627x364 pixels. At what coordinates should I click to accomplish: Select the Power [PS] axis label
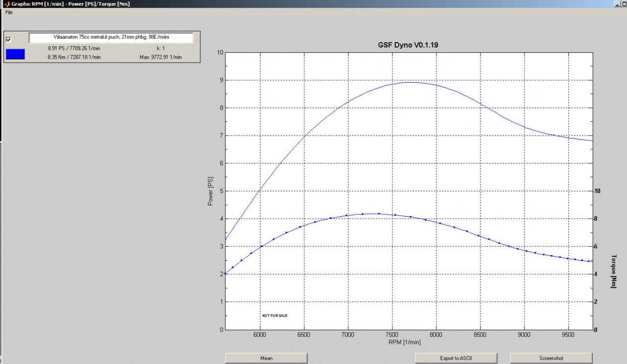[x=211, y=191]
